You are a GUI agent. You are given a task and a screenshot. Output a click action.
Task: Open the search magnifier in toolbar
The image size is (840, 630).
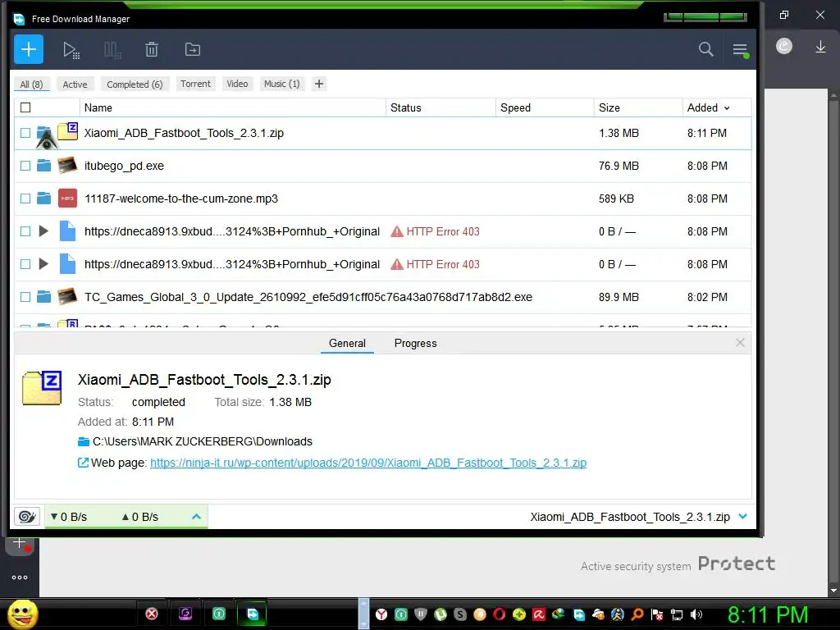(705, 49)
